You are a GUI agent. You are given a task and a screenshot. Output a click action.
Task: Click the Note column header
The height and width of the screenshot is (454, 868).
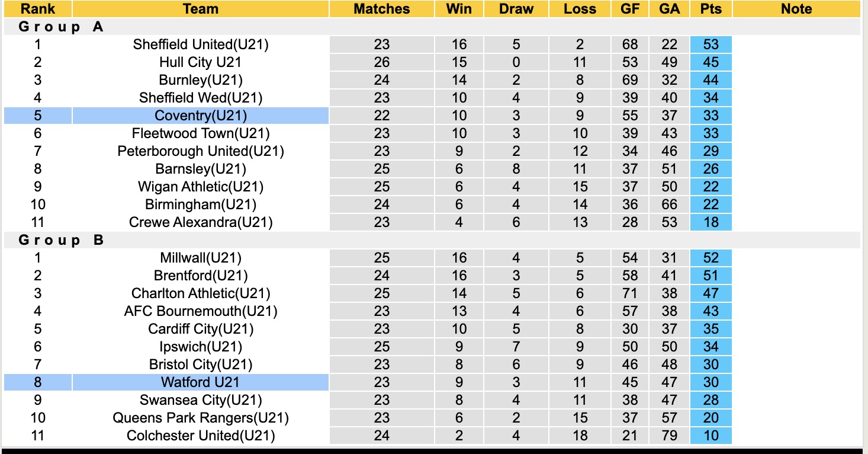(x=796, y=9)
